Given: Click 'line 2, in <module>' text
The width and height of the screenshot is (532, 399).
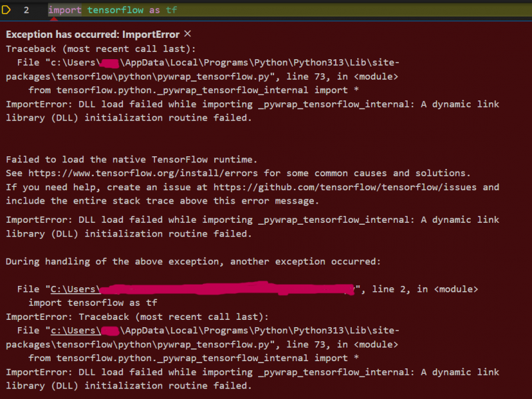Looking at the screenshot, I should point(425,289).
